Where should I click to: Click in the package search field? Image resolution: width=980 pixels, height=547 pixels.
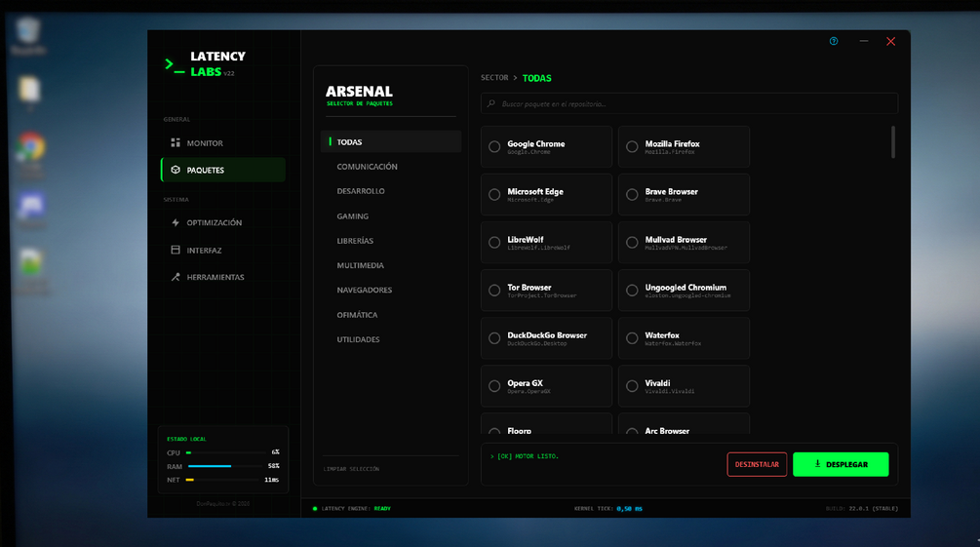[689, 103]
